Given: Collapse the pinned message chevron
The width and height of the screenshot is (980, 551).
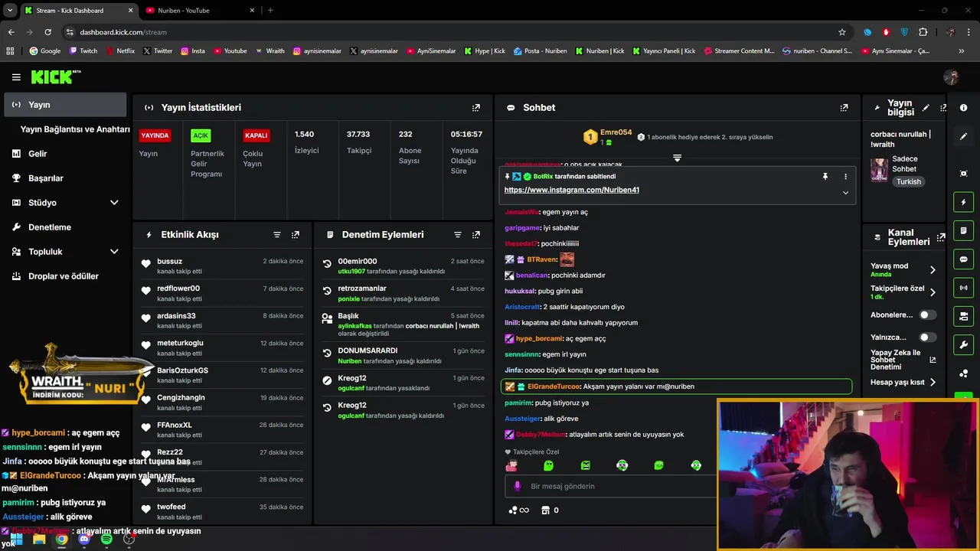Looking at the screenshot, I should [x=845, y=193].
